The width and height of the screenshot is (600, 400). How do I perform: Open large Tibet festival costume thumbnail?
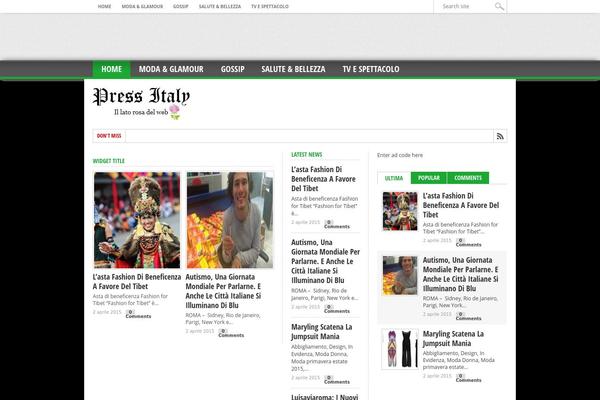[137, 220]
